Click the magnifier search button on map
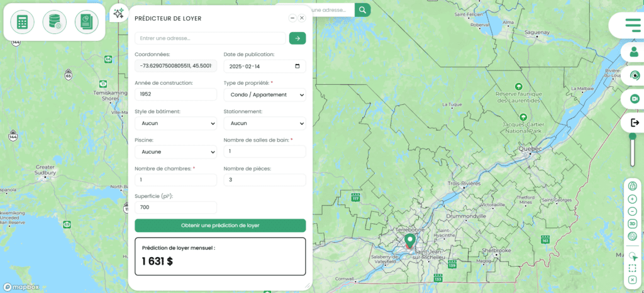 362,10
